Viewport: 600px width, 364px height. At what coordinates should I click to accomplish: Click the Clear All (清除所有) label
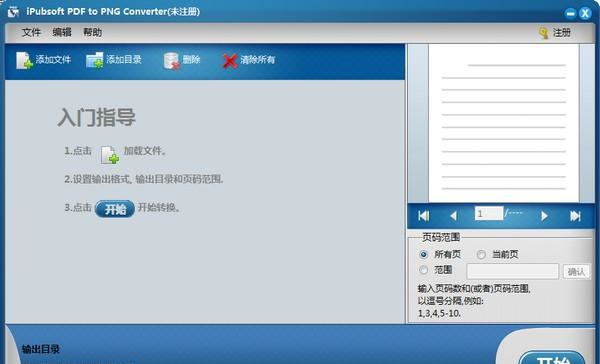click(258, 60)
